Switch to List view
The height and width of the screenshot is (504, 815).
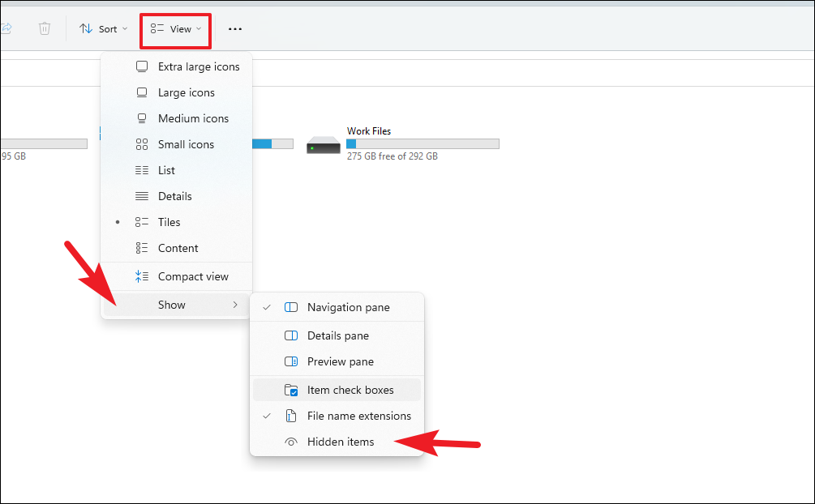(165, 170)
